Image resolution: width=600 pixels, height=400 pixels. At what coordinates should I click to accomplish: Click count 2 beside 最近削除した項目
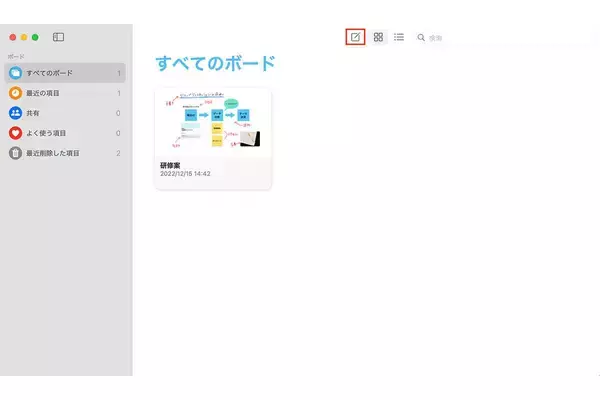(118, 153)
